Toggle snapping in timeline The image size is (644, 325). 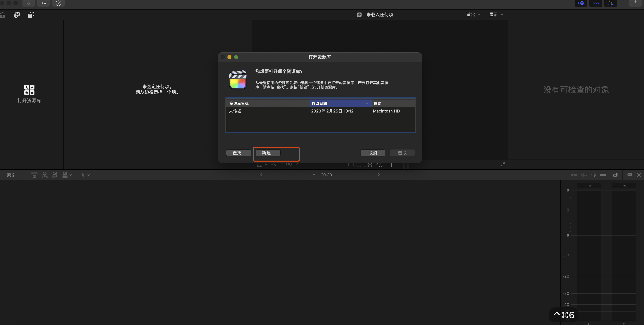pyautogui.click(x=603, y=175)
